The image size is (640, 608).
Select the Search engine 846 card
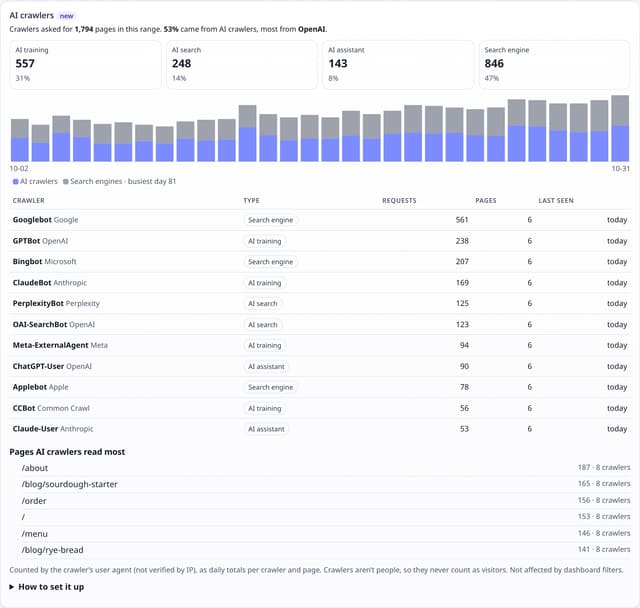point(554,64)
